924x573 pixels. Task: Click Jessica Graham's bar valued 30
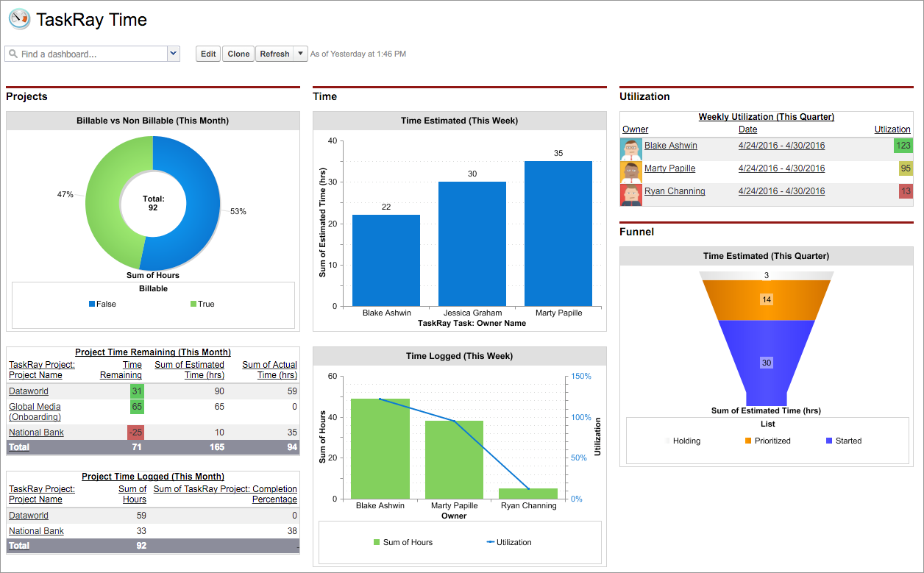[x=472, y=243]
